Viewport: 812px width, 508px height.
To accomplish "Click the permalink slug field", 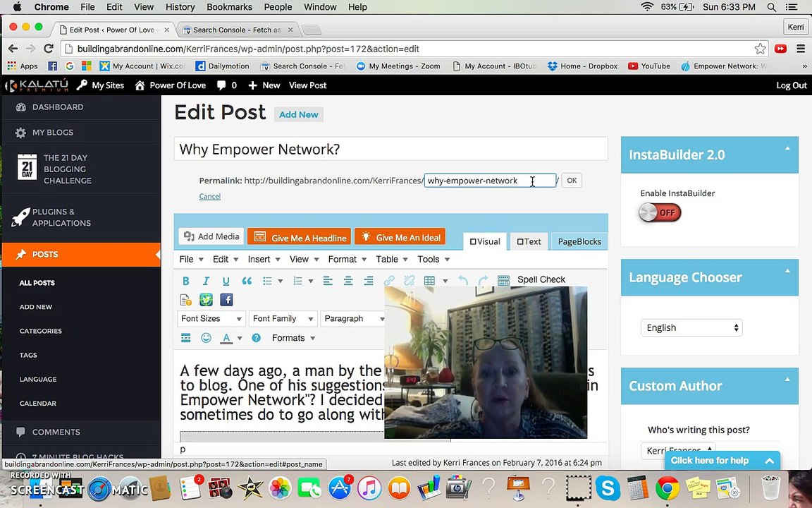I will click(490, 181).
